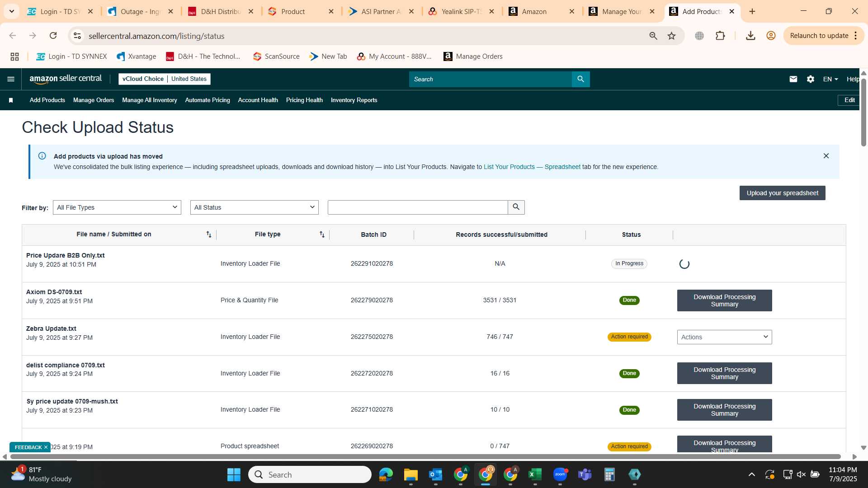The image size is (868, 488).
Task: Open Inventory Reports menu item
Action: (x=354, y=100)
